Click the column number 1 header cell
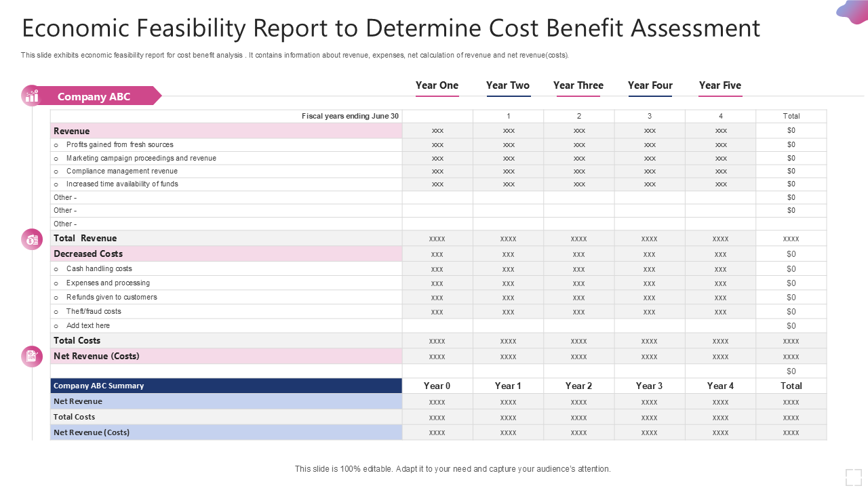This screenshot has width=868, height=488. (x=508, y=116)
